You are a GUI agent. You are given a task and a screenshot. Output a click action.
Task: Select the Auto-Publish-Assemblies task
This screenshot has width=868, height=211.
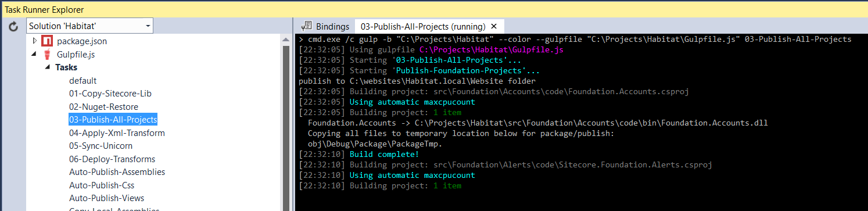pos(117,172)
